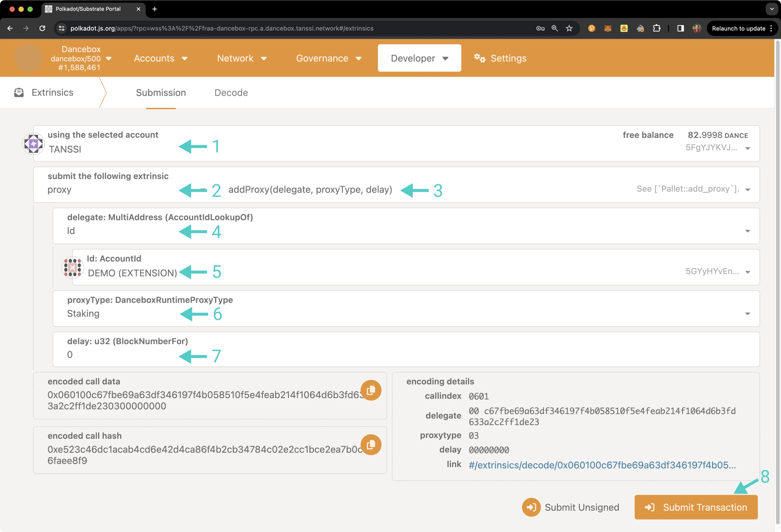Open the orange P extension icon
Viewport: 781px width, 532px height.
coord(591,29)
